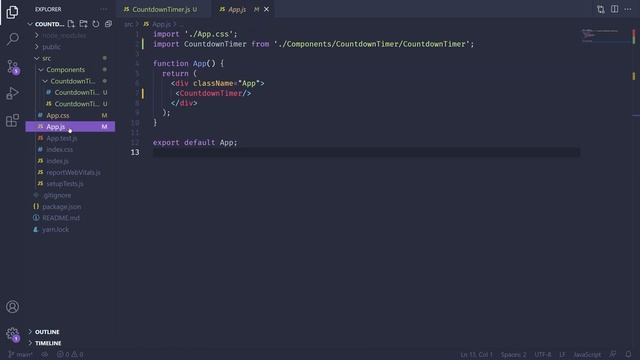
Task: Click the Open Changes icon in editor toolbar
Action: coord(600,9)
